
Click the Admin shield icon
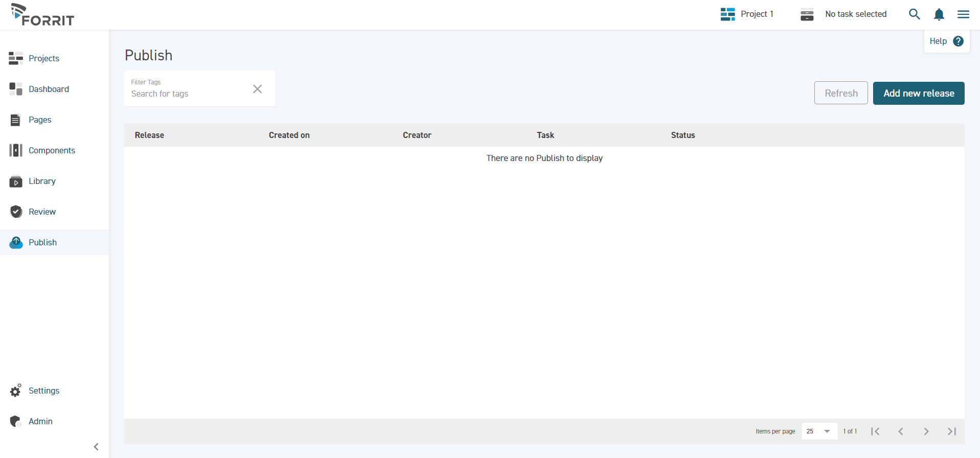click(x=15, y=421)
